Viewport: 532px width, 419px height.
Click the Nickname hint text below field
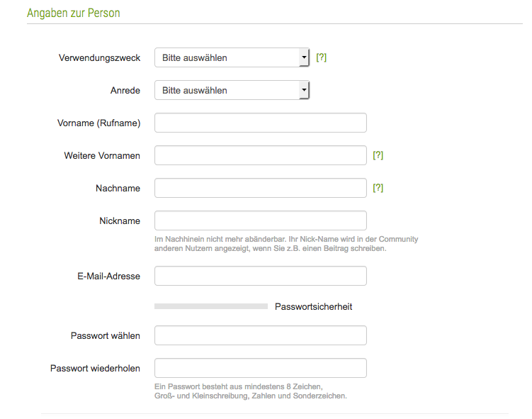click(x=286, y=244)
